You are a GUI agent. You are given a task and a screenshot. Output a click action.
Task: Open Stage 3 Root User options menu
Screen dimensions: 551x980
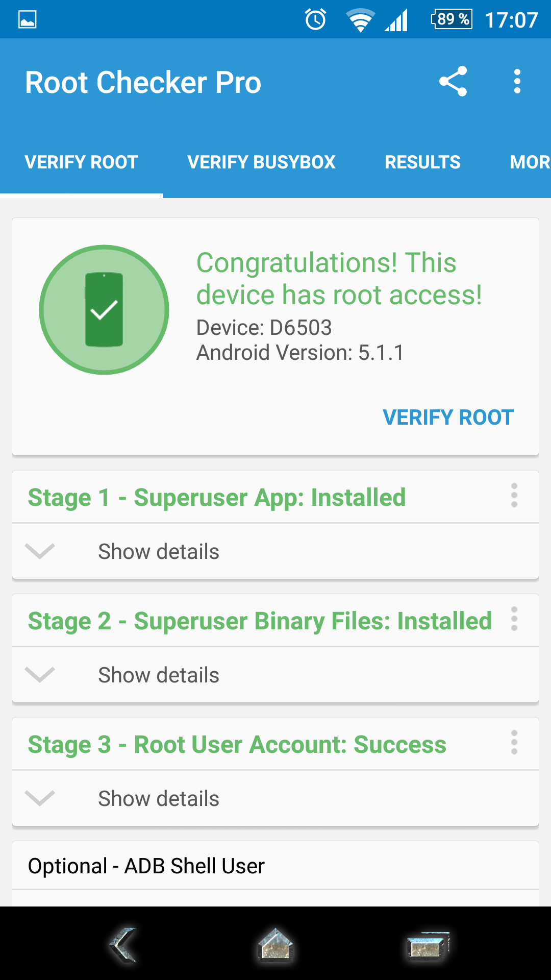pyautogui.click(x=514, y=743)
